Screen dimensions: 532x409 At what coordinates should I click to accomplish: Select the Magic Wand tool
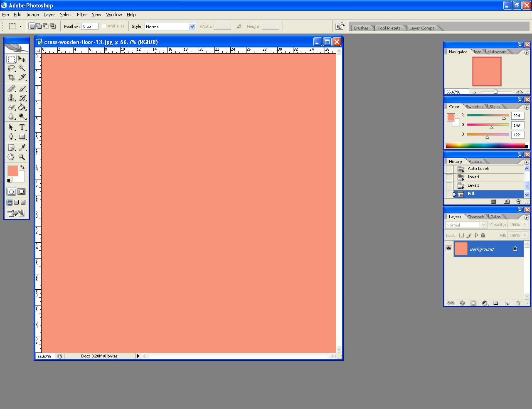(x=22, y=68)
